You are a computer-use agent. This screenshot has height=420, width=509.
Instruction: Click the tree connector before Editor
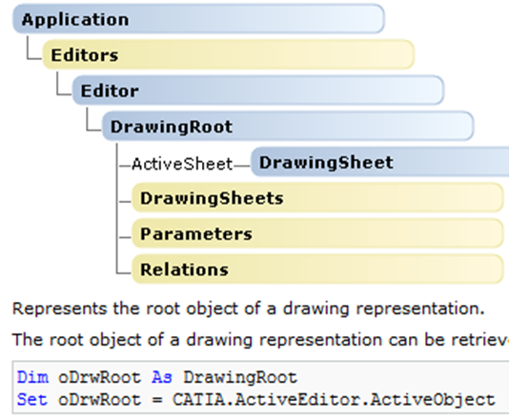[64, 84]
